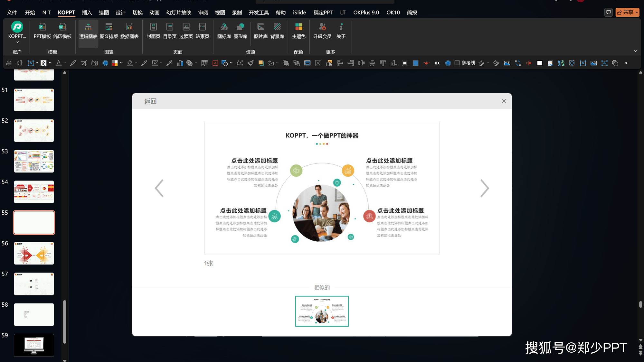
Task: Select the similar template thumbnail under 相似的
Action: click(x=322, y=311)
